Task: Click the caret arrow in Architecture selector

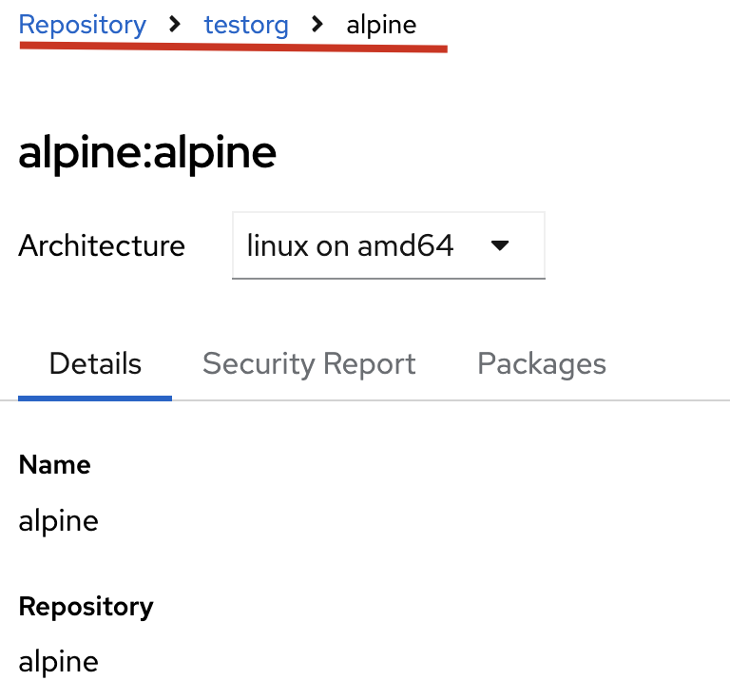Action: 500,246
